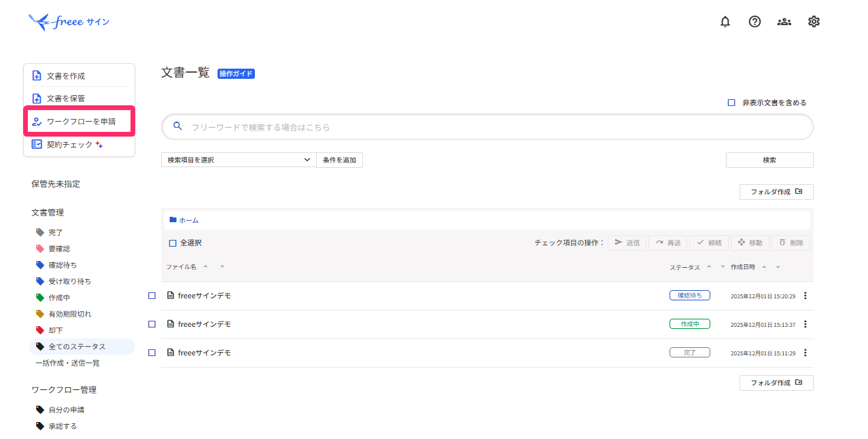The image size is (868, 439).
Task: Open the members group icon in the header
Action: click(784, 22)
